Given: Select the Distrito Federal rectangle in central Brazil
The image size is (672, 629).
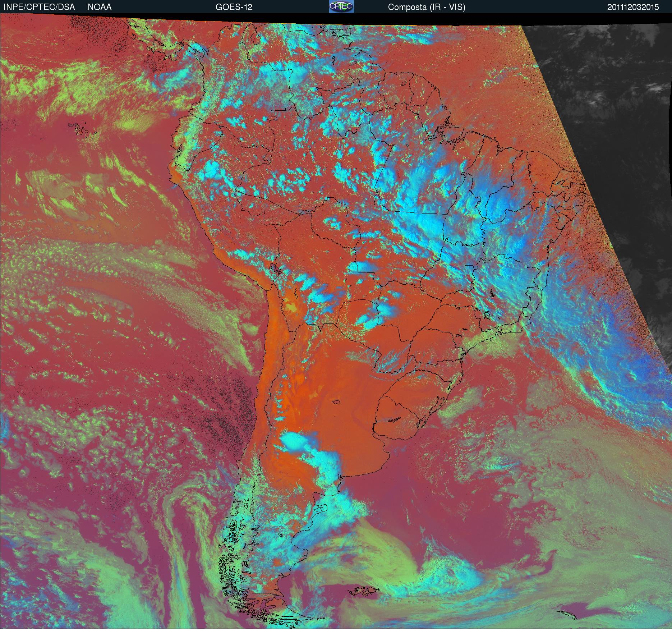Looking at the screenshot, I should pyautogui.click(x=469, y=267).
